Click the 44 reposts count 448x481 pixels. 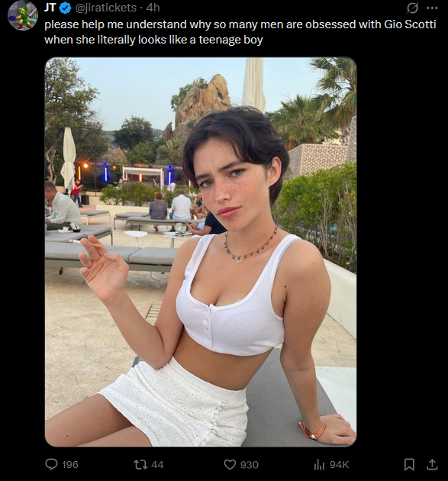click(157, 464)
